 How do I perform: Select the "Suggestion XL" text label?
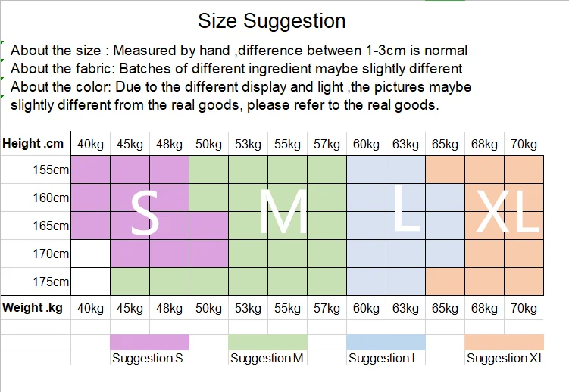[x=505, y=359]
